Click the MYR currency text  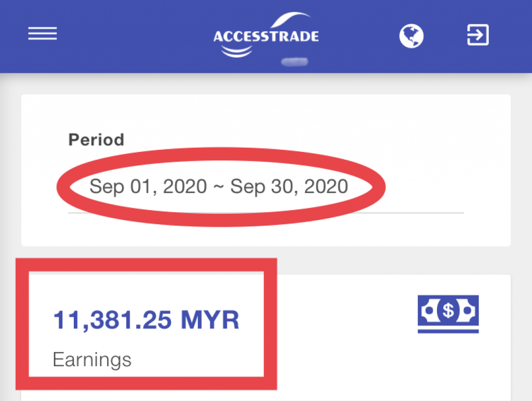[210, 319]
